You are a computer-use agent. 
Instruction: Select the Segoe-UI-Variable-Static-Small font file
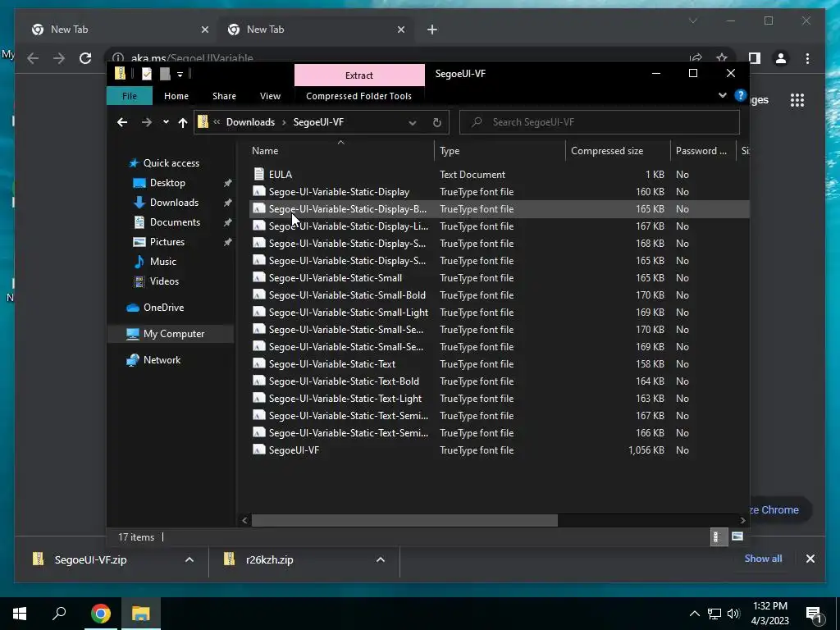coord(498,278)
